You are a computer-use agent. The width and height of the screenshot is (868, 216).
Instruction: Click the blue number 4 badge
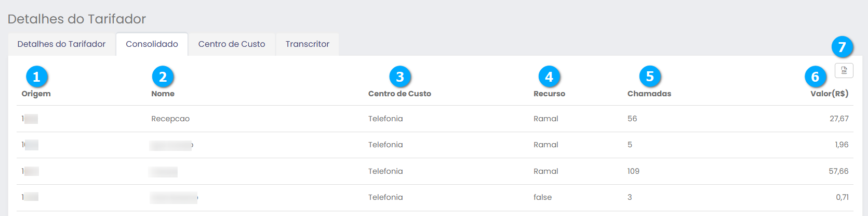[x=549, y=77]
